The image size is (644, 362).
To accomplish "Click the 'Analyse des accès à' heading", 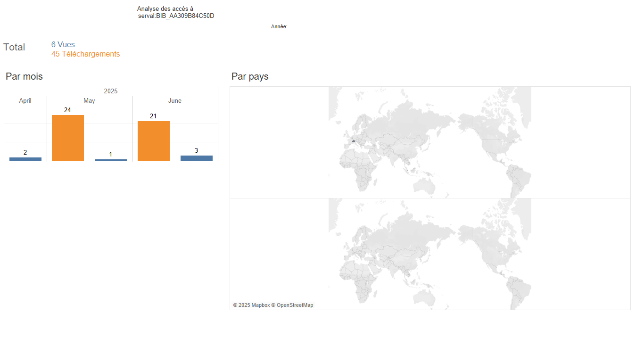I will 165,9.
